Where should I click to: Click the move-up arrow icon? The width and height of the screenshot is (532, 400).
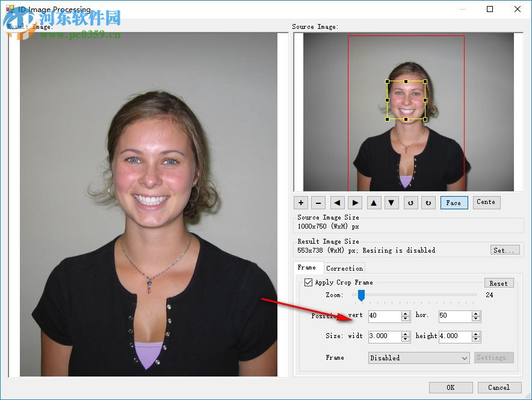[x=374, y=203]
